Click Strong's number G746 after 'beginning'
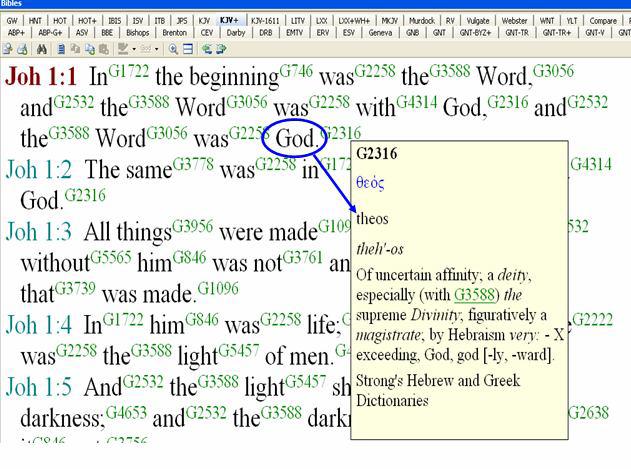Image resolution: width=631 pixels, height=469 pixels. 296,71
